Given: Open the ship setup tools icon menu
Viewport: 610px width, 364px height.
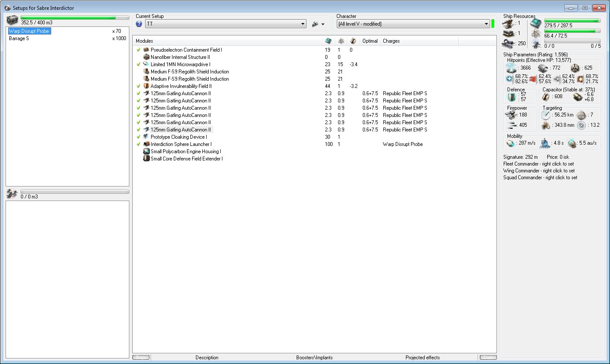Looking at the screenshot, I should click(315, 24).
